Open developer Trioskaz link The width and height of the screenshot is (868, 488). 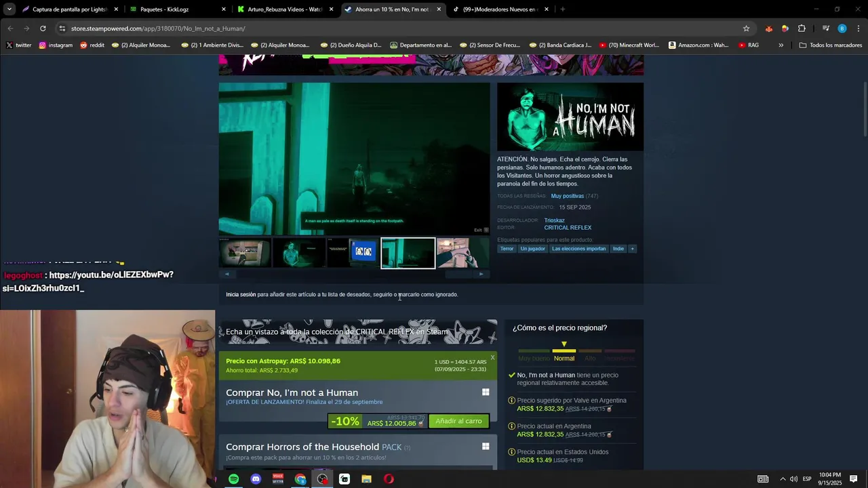pos(554,220)
